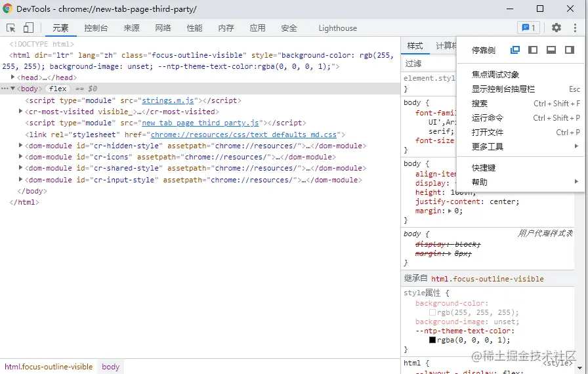Open new_tab_page_third_party.js link
Image resolution: width=588 pixels, height=374 pixels.
pyautogui.click(x=200, y=123)
